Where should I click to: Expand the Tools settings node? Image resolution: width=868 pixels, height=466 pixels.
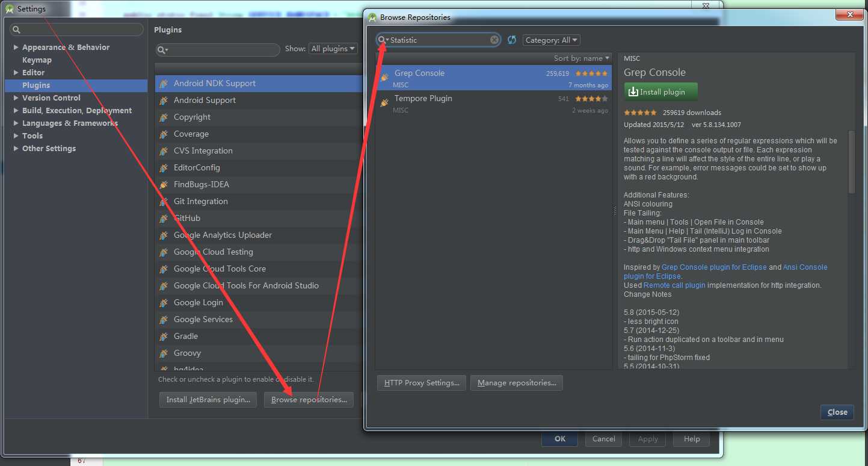[x=16, y=135]
